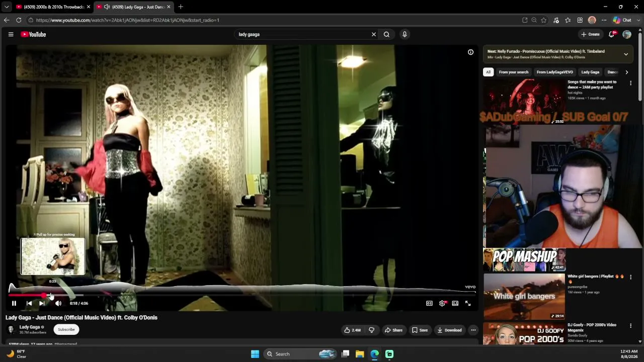Screen dimensions: 644x362
Task: Open the weather widget showing 66°F
Action: click(16, 354)
